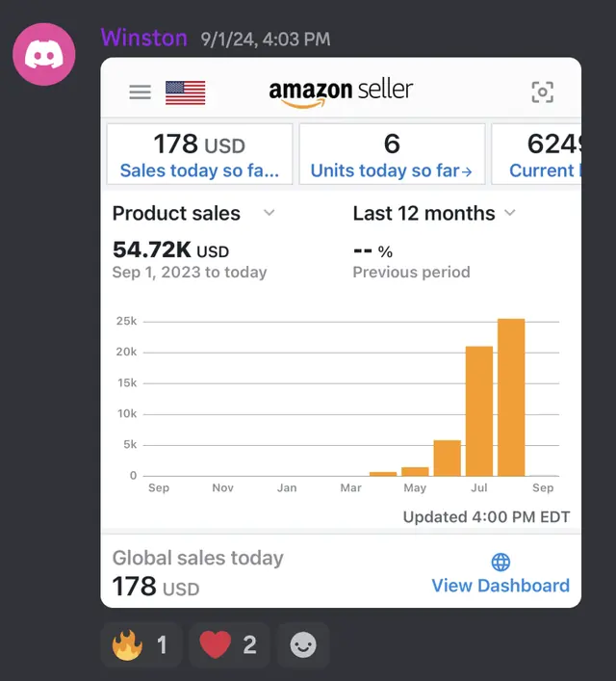
Task: Click the amazon seller logo
Action: (x=341, y=92)
